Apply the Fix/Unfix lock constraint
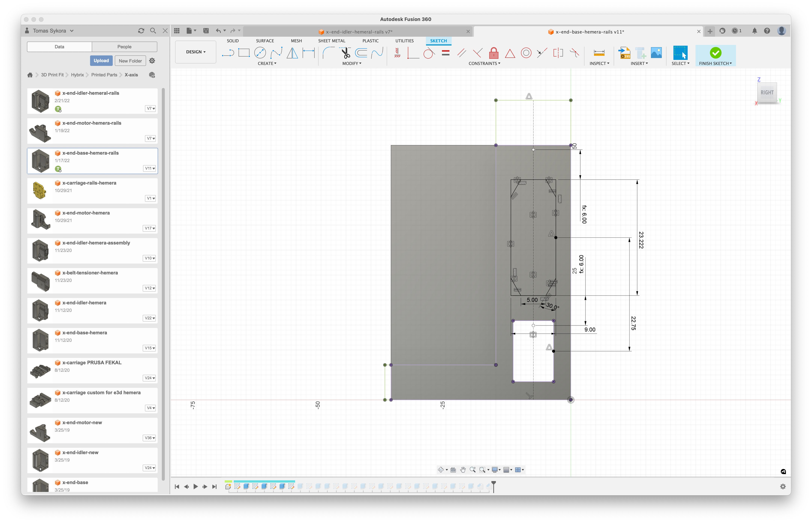 [494, 53]
